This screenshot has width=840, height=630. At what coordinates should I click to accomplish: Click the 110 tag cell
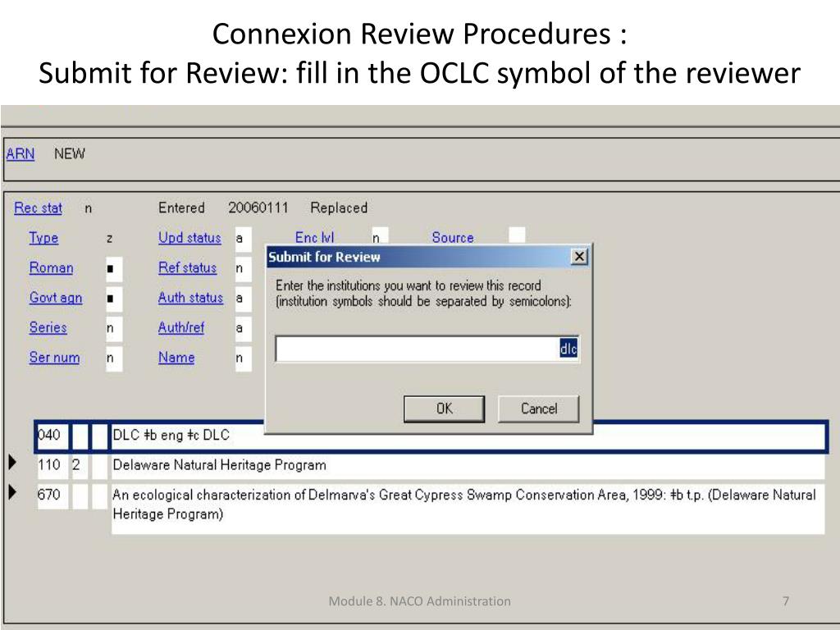[52, 465]
